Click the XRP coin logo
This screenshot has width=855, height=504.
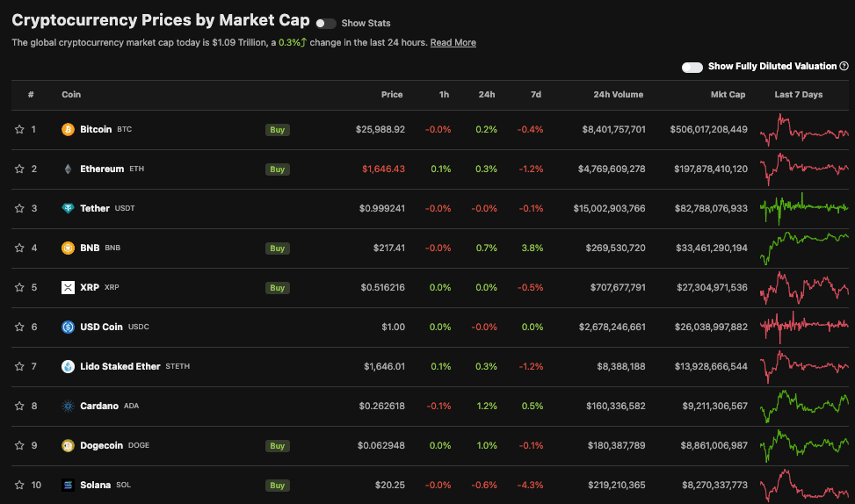(68, 287)
